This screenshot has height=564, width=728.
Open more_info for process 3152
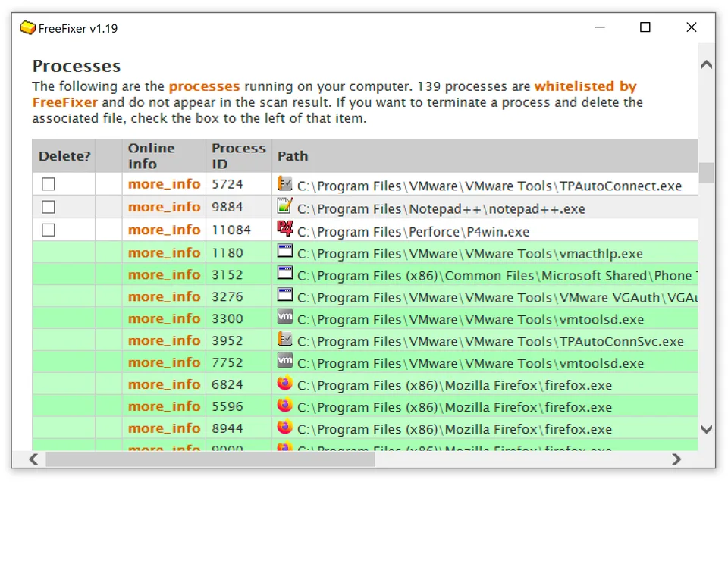point(164,274)
